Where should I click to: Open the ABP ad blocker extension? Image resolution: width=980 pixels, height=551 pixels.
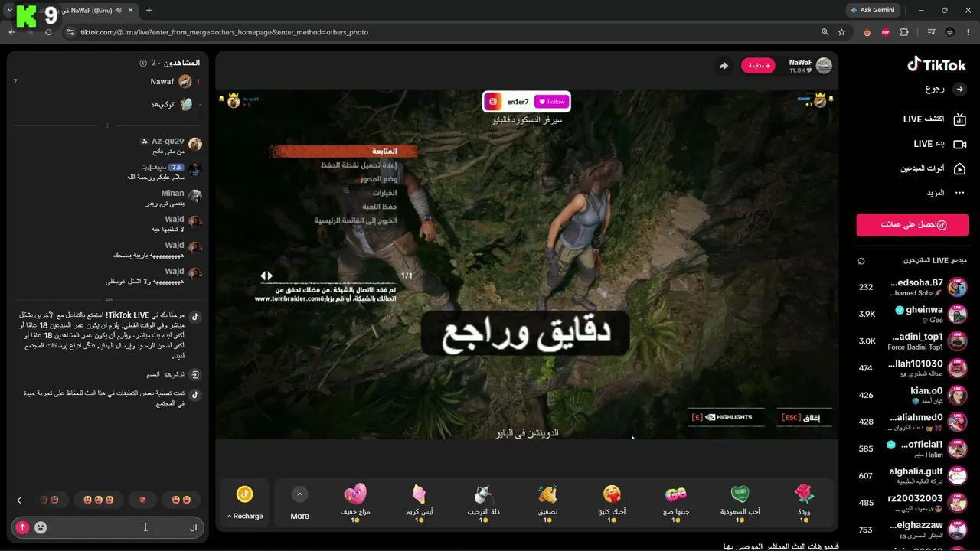(886, 32)
